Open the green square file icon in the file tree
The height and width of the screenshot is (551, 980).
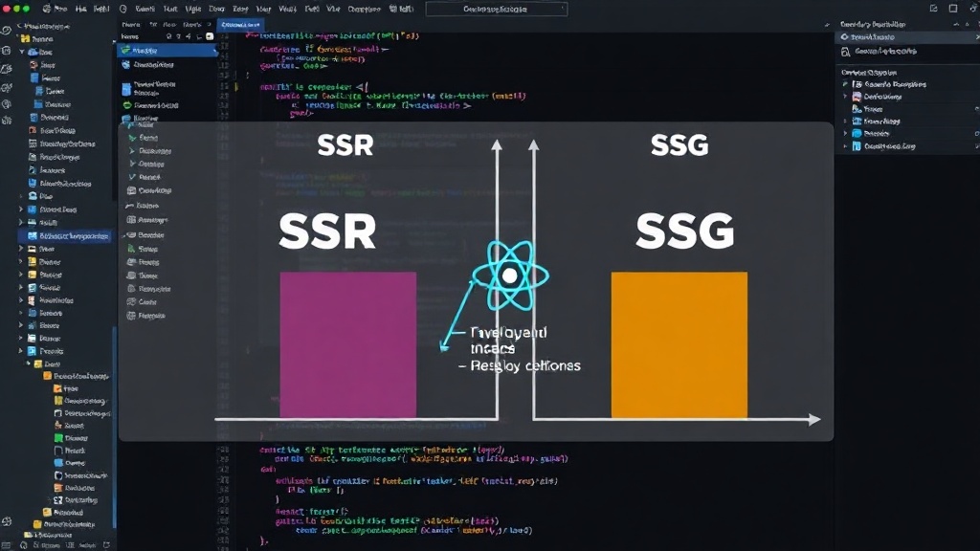click(x=58, y=438)
